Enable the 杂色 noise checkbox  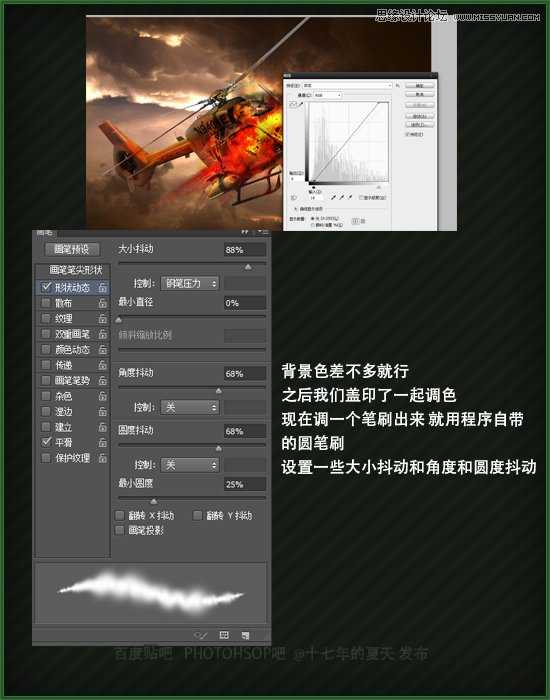46,396
